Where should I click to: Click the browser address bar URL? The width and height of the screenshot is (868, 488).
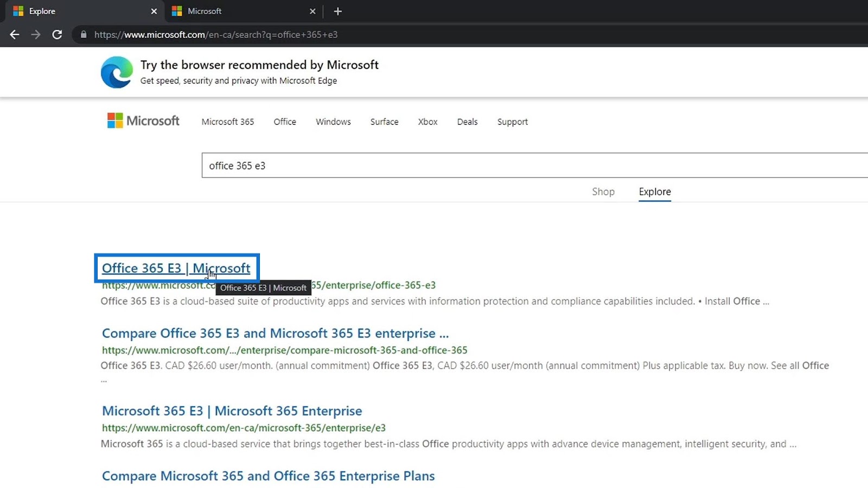(216, 35)
